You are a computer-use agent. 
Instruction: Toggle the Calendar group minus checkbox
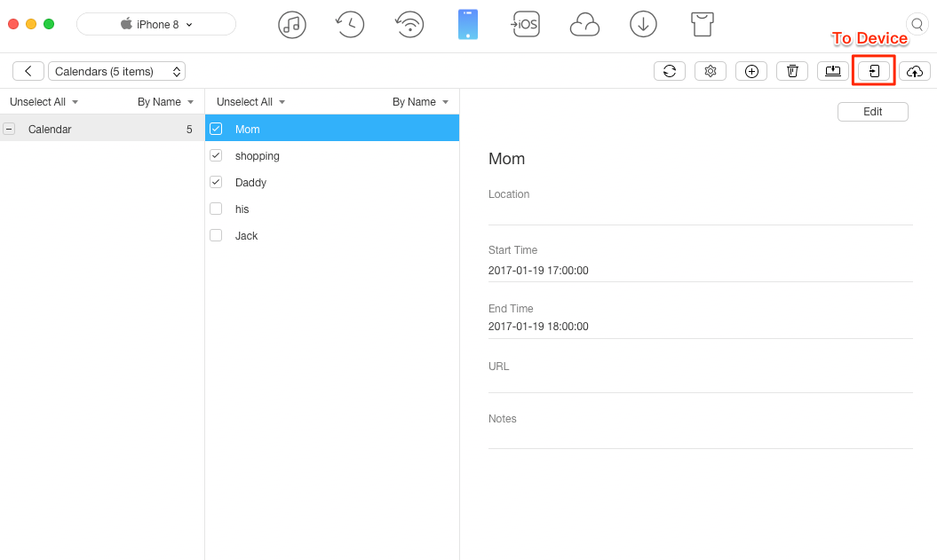9,129
